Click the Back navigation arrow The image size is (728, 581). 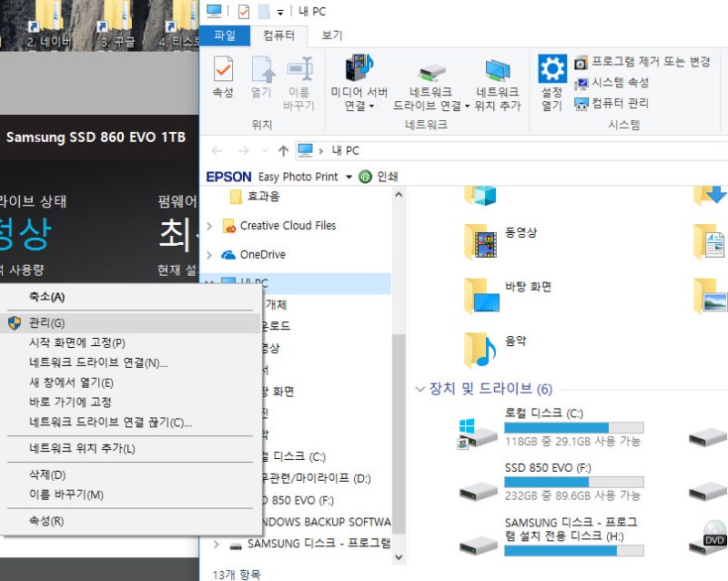[217, 151]
